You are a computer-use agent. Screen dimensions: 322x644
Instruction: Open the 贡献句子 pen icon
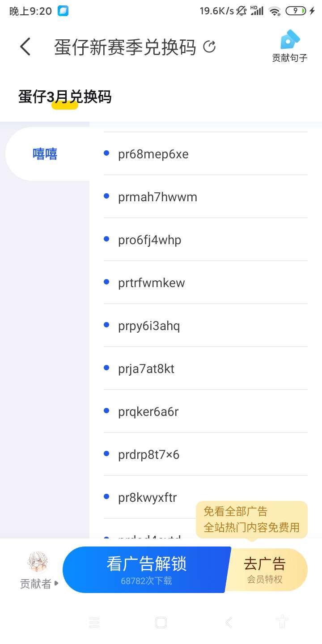click(x=290, y=40)
